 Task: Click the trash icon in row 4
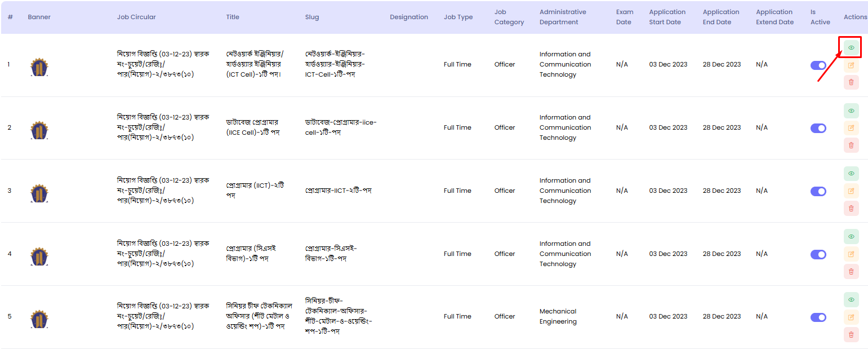(x=851, y=272)
